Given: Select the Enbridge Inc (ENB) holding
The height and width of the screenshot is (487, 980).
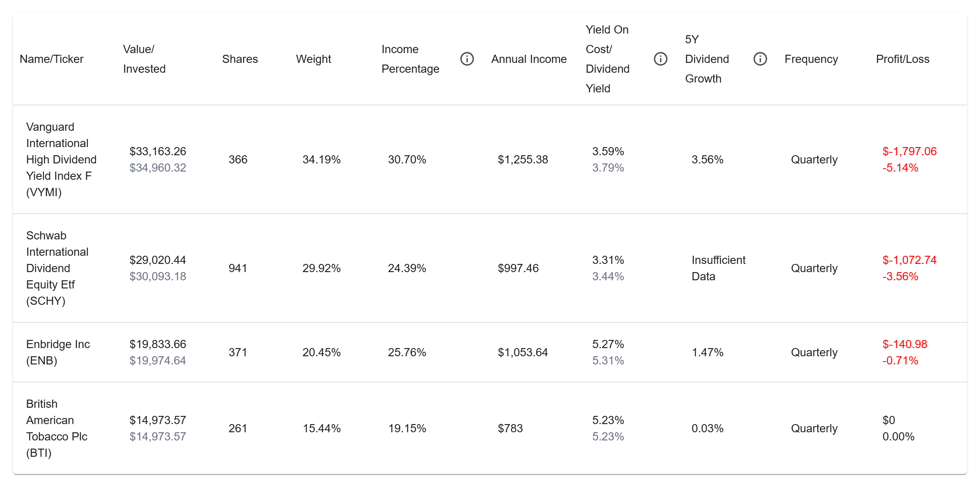Looking at the screenshot, I should point(58,352).
